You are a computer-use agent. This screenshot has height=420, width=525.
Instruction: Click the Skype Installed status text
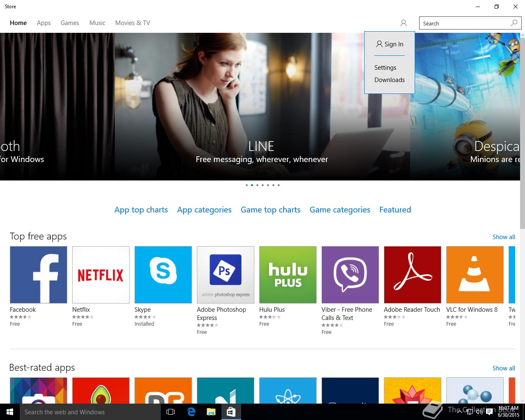[x=144, y=324]
